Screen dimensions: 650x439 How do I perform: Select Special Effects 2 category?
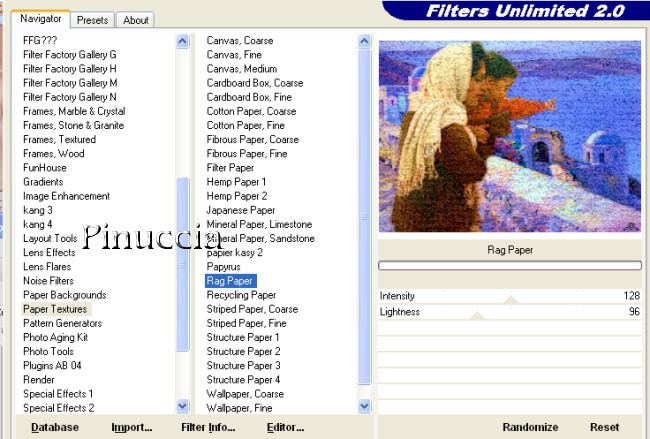[58, 408]
